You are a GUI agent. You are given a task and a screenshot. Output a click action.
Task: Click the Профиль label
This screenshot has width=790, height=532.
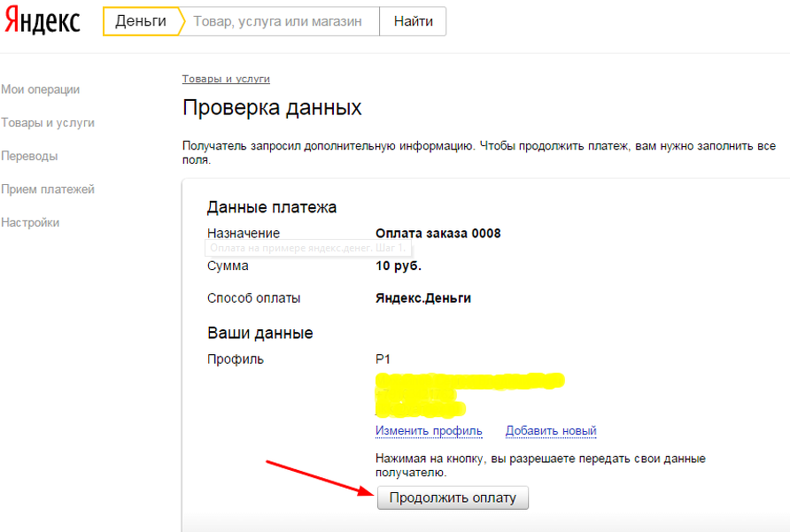point(236,359)
